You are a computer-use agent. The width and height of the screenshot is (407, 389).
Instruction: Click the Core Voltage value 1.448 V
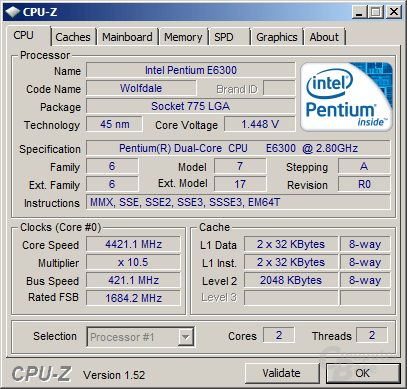tap(260, 124)
